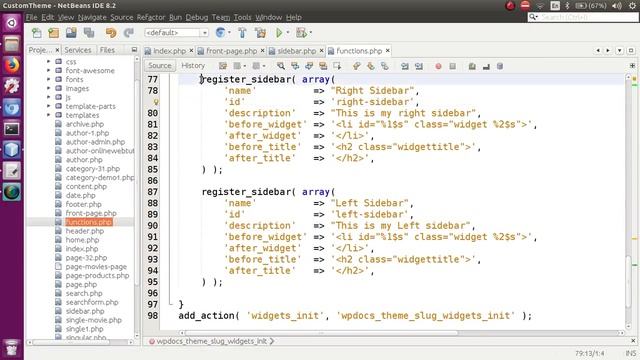Switch to front-page.php editor tab

click(231, 51)
